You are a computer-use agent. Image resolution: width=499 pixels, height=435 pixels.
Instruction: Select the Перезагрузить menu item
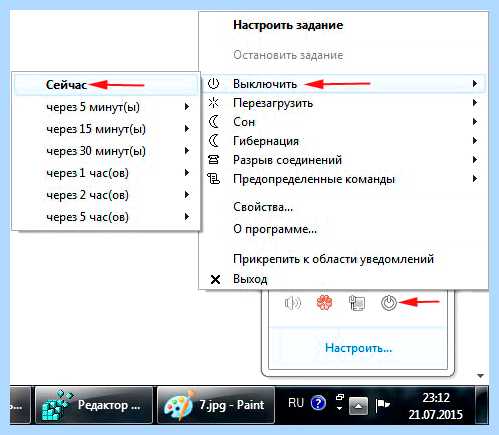343,103
